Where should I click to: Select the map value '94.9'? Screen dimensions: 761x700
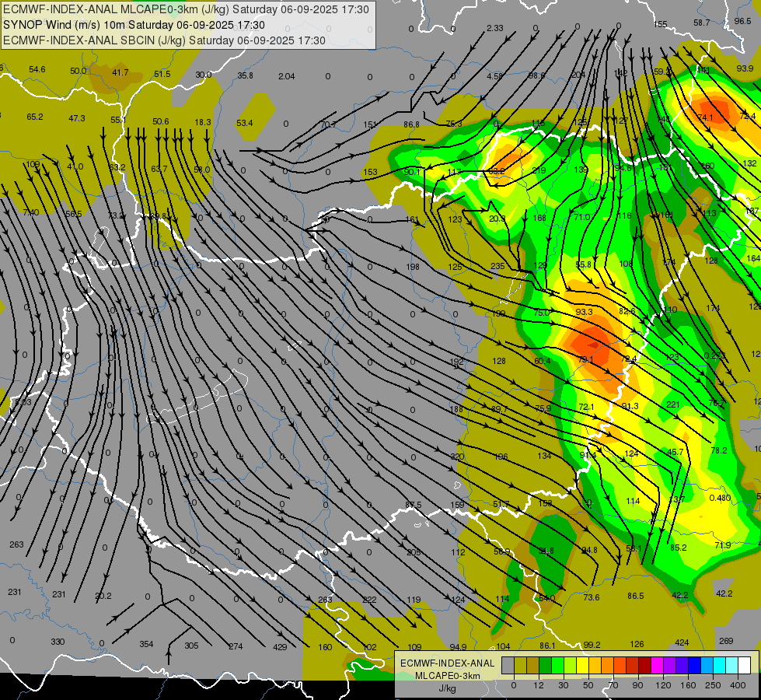(x=458, y=646)
